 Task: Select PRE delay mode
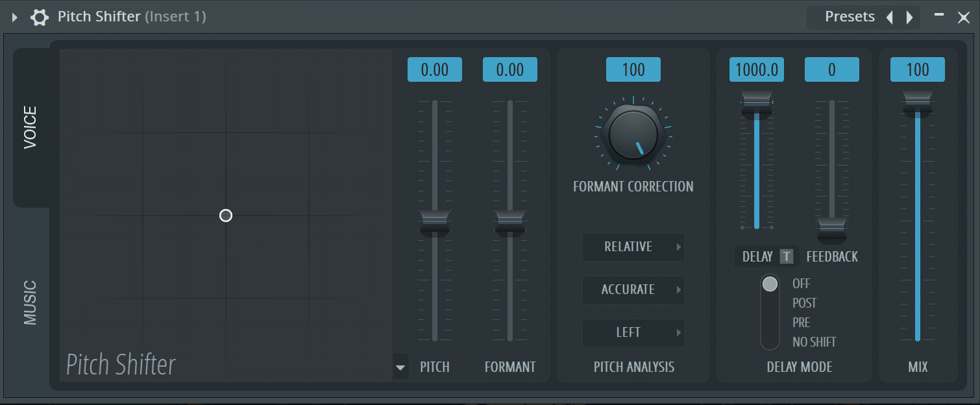point(802,323)
